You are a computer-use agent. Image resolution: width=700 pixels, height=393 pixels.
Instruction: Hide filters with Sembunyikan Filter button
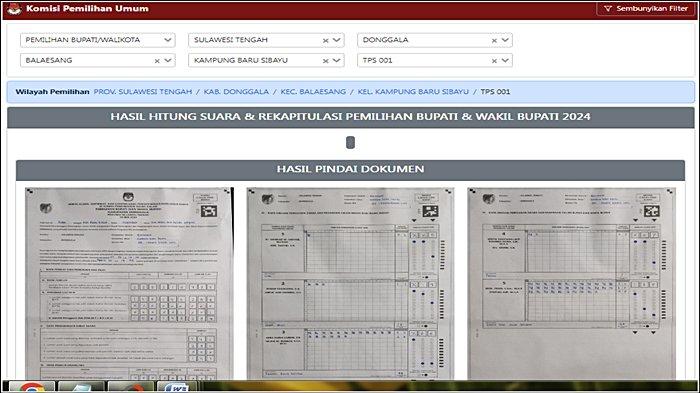point(646,8)
